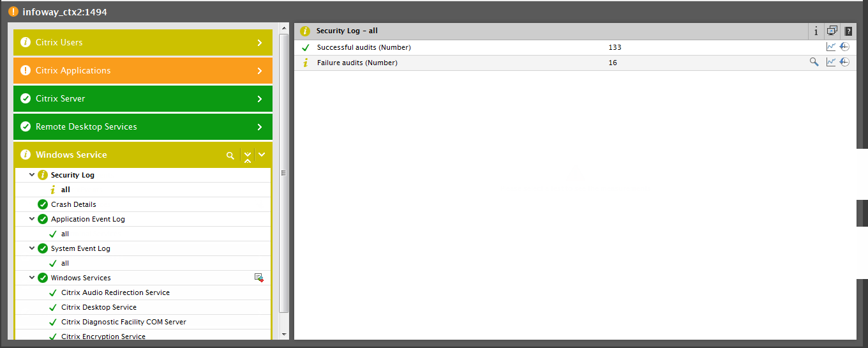Collapse the Windows Services tree node
Viewport: 868px width, 348px height.
click(32, 278)
